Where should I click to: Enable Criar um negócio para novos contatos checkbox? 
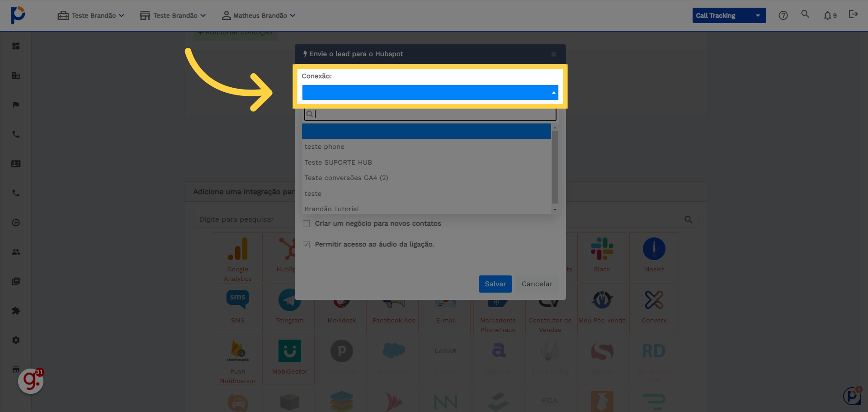click(x=306, y=224)
